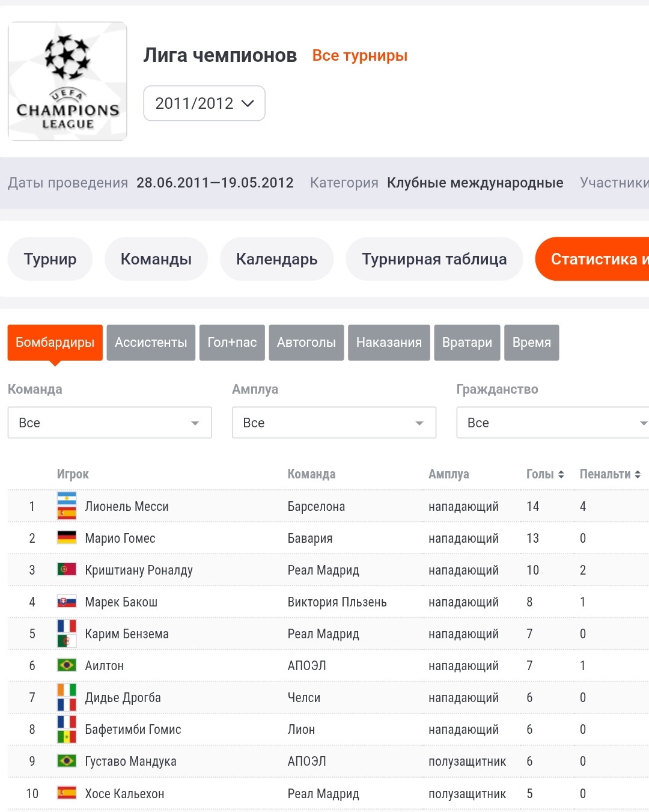Expand the Команда filter dropdown
This screenshot has height=812, width=649.
[x=110, y=423]
